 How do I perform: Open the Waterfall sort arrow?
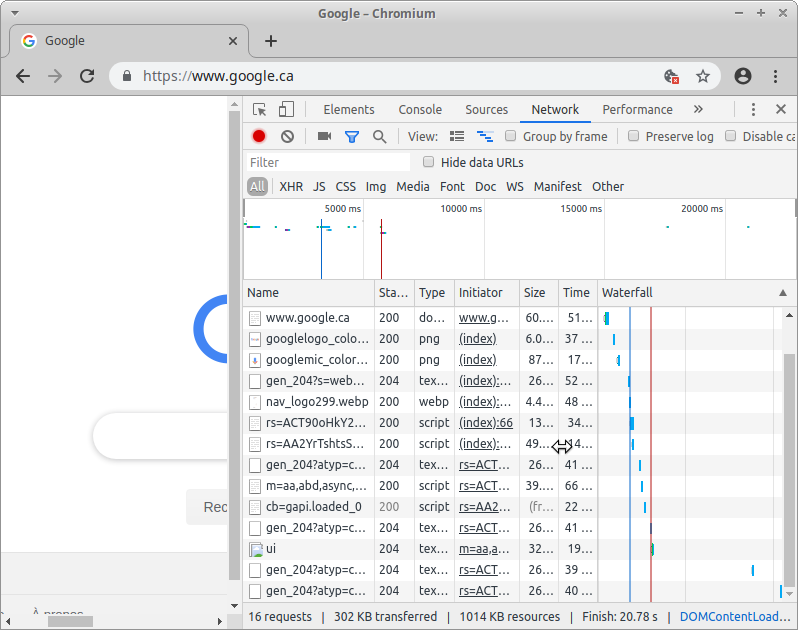tap(782, 293)
